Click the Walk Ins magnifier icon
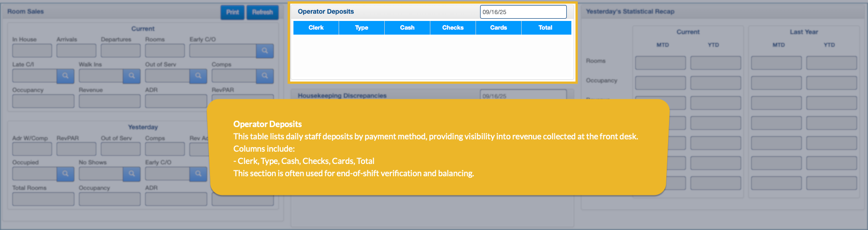868x230 pixels. [131, 76]
